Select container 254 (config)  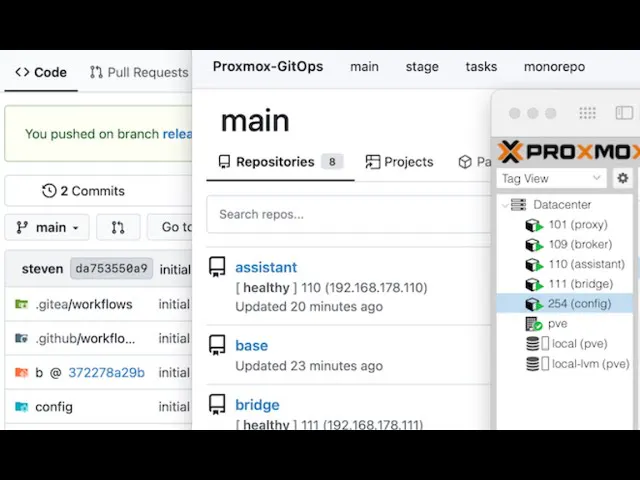pos(565,304)
